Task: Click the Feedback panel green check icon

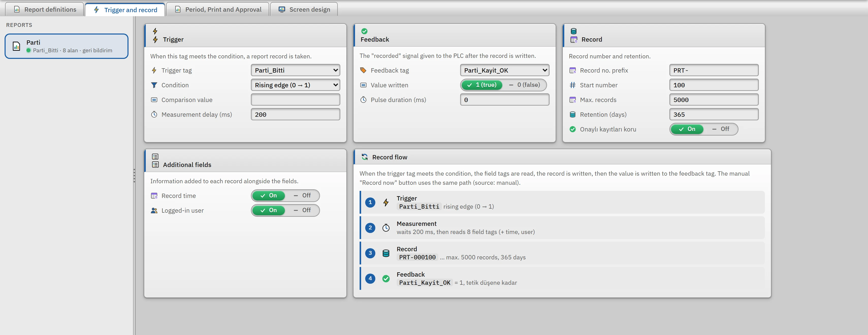Action: tap(364, 31)
